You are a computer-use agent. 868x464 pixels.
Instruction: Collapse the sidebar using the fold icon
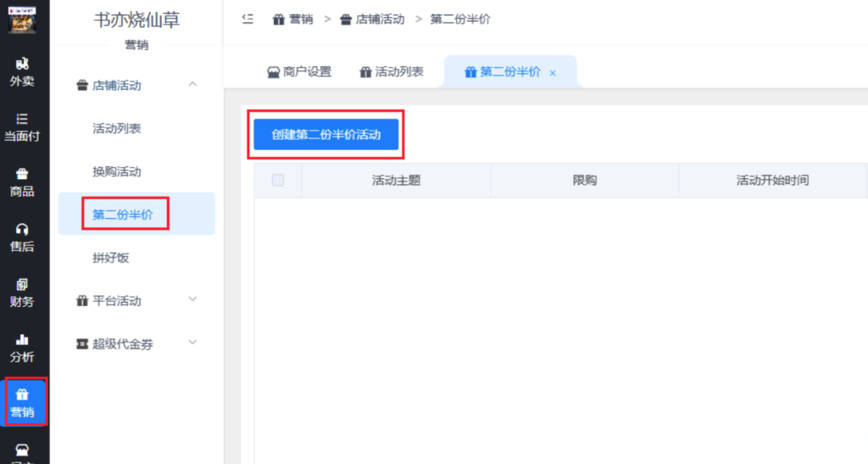tap(248, 19)
